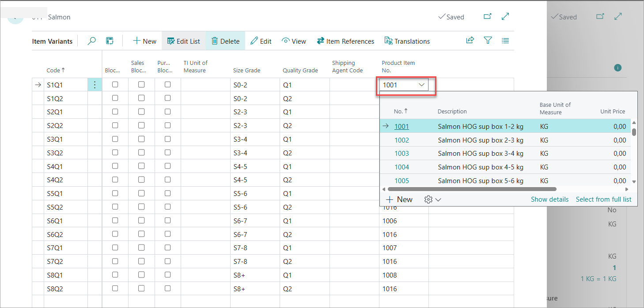This screenshot has width=644, height=308.
Task: Expand the background page view
Action: [618, 16]
